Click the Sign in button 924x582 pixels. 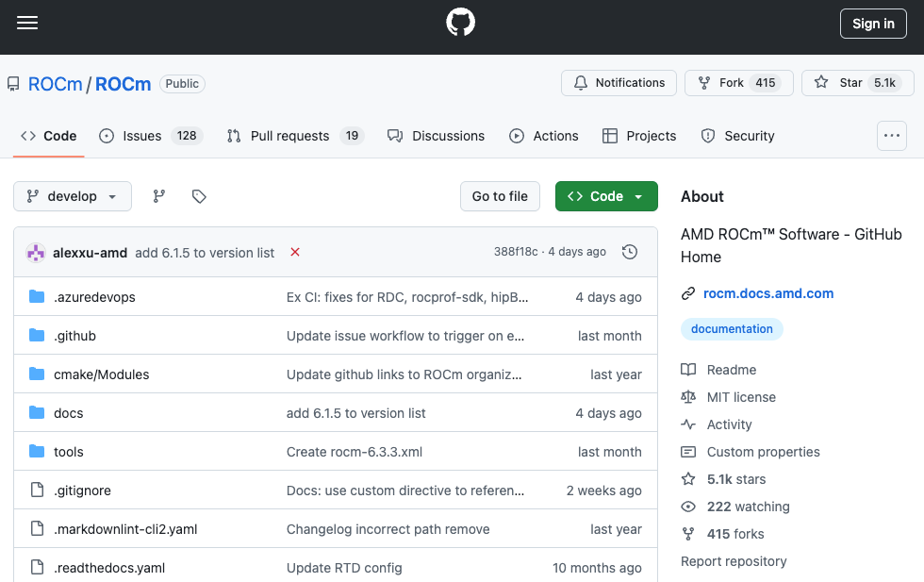click(x=873, y=24)
